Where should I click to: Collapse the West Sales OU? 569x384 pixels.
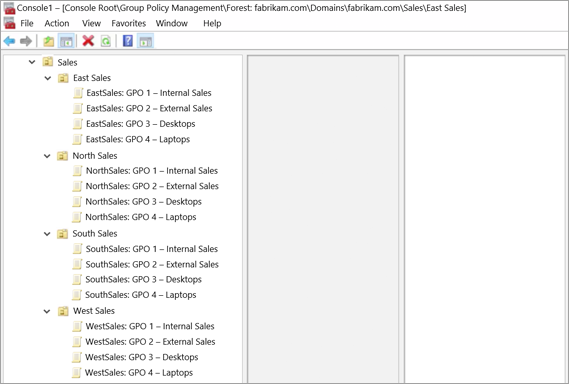pyautogui.click(x=47, y=311)
